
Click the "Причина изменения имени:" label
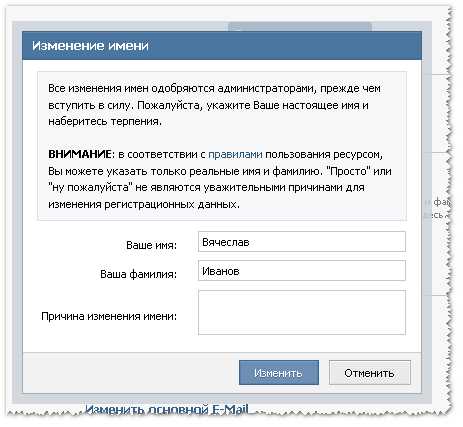(x=109, y=316)
